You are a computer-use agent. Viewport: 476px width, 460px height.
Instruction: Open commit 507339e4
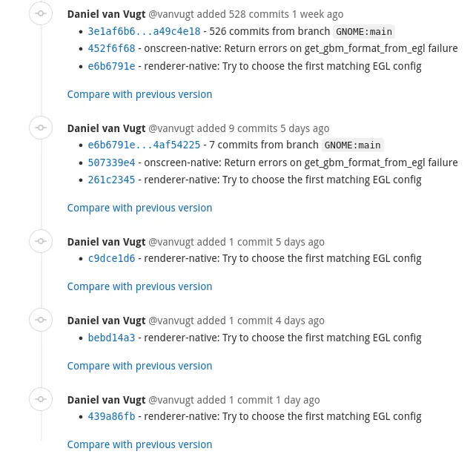click(x=111, y=162)
